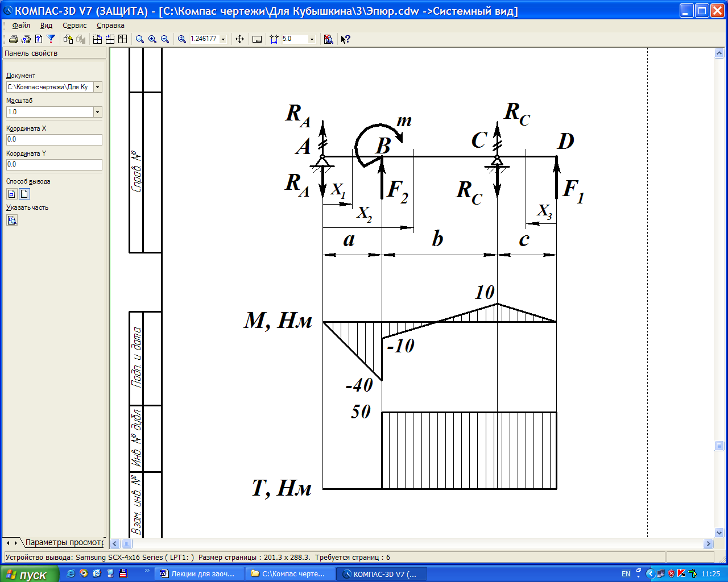Click the Internet Explorer quick launch icon
The image size is (728, 582).
click(71, 573)
